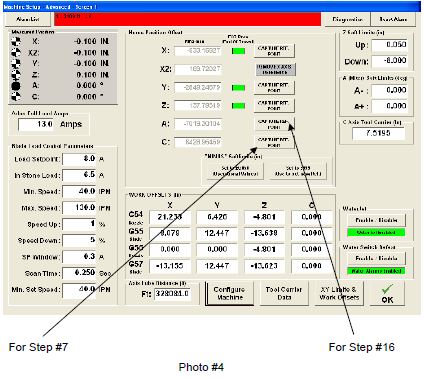
Task: Click the green X limit indicator
Action: tap(238, 51)
